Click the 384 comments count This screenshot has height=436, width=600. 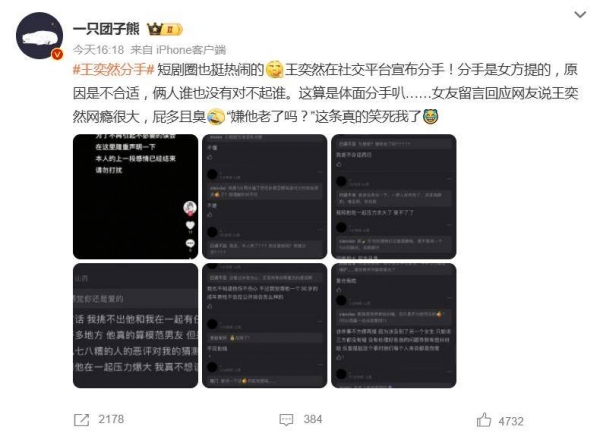(x=313, y=419)
